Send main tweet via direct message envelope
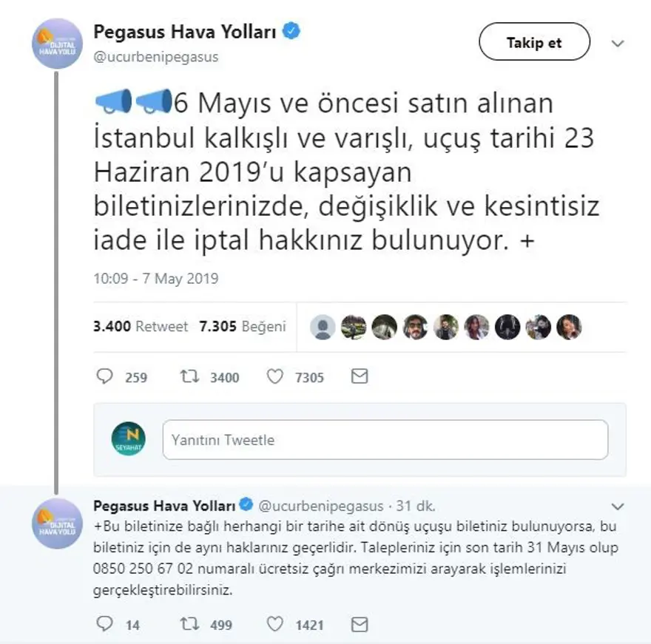The width and height of the screenshot is (651, 644). pos(360,377)
